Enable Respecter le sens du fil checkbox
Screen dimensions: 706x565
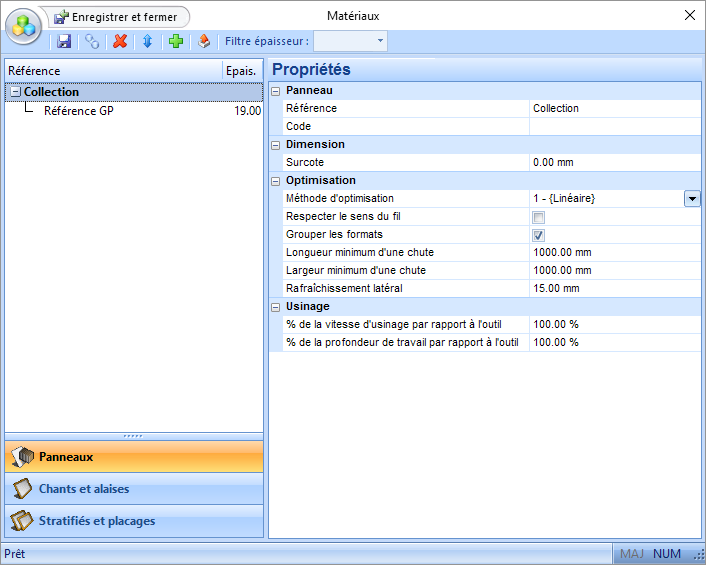point(538,217)
